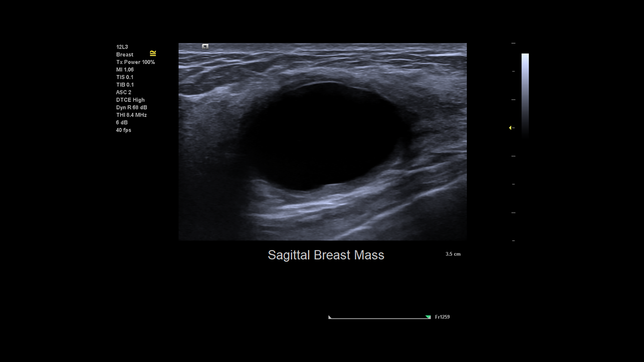
Task: Click the Fr1259 frame counter
Action: pyautogui.click(x=442, y=317)
